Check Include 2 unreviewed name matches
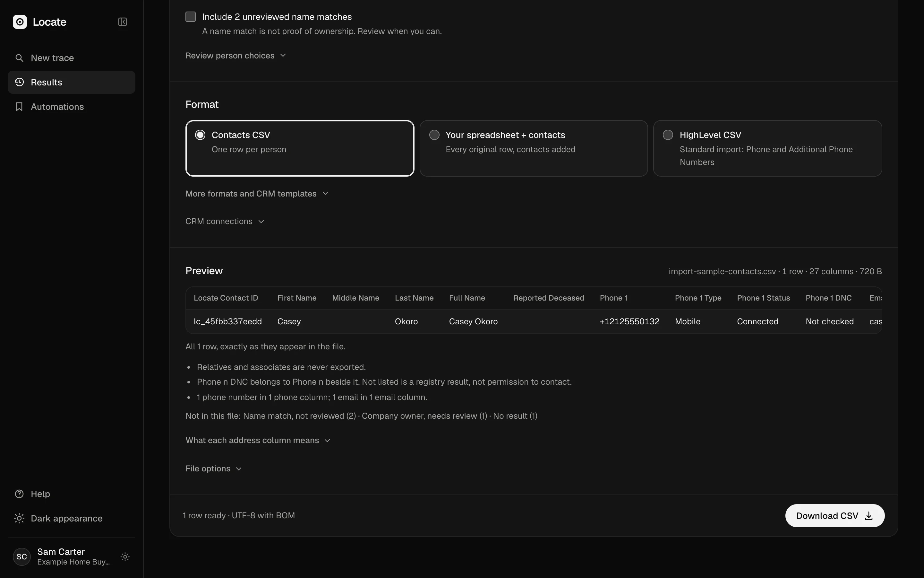 pyautogui.click(x=191, y=17)
